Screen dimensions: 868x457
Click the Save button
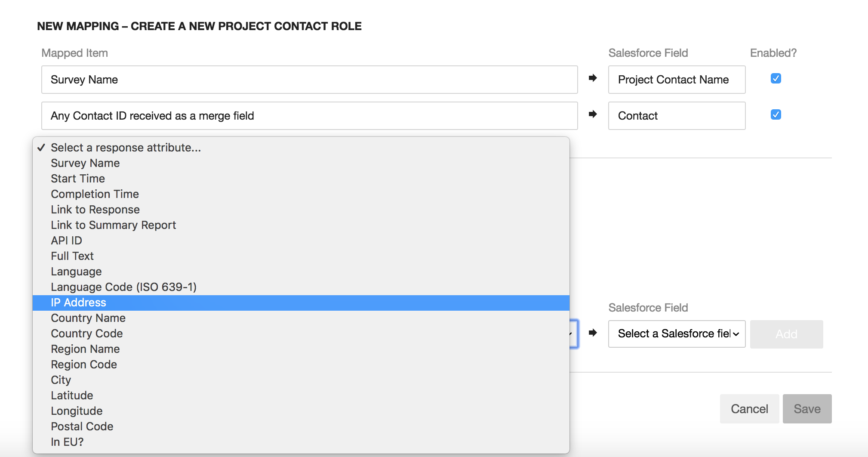[807, 409]
